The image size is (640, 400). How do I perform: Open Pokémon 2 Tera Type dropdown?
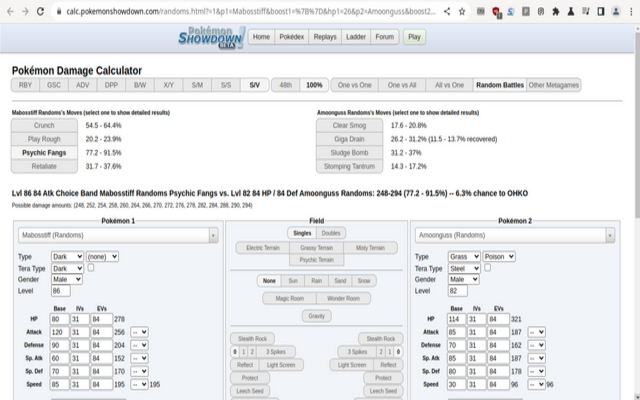465,268
